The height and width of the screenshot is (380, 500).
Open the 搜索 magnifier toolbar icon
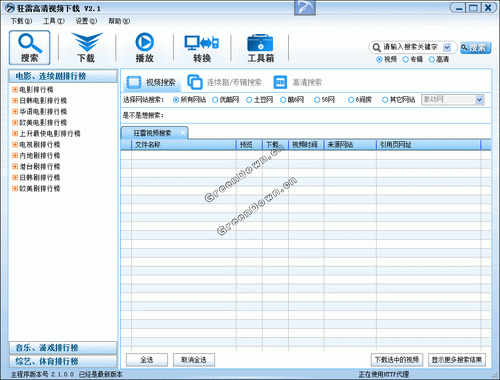pyautogui.click(x=30, y=47)
